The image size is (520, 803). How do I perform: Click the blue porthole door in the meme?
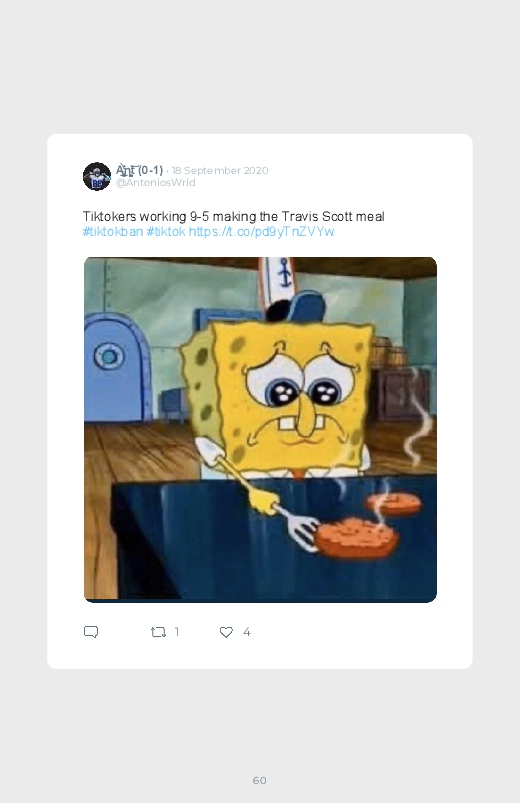pos(115,367)
